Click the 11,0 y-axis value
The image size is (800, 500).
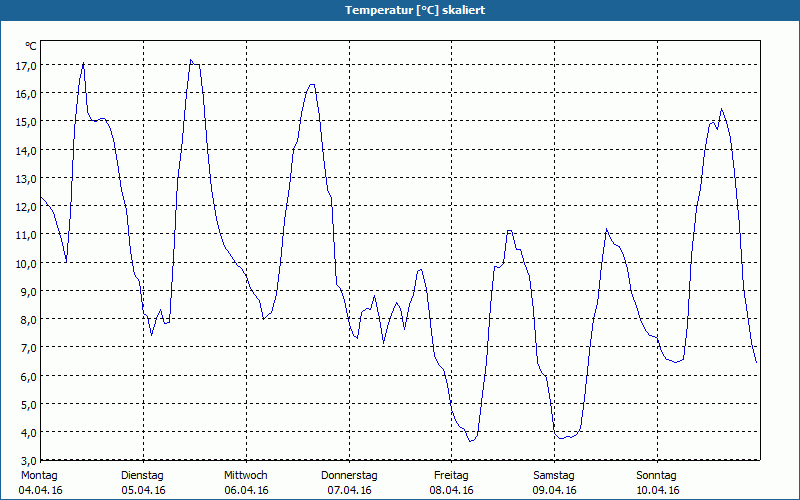(x=27, y=235)
